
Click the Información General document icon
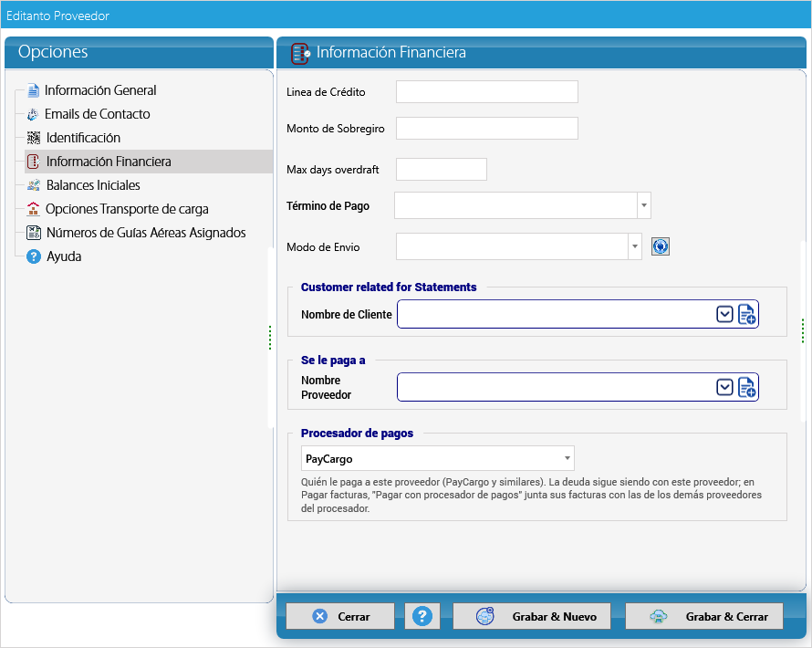[33, 90]
